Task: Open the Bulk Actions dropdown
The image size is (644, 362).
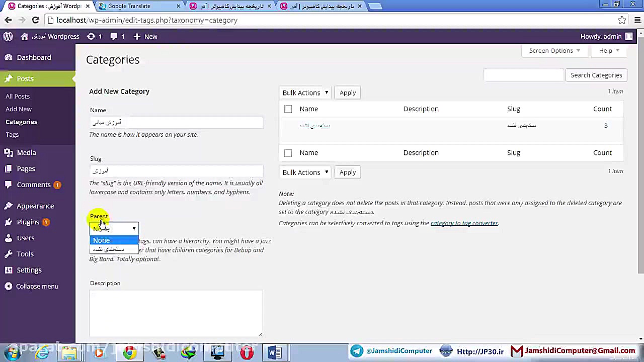Action: (305, 93)
